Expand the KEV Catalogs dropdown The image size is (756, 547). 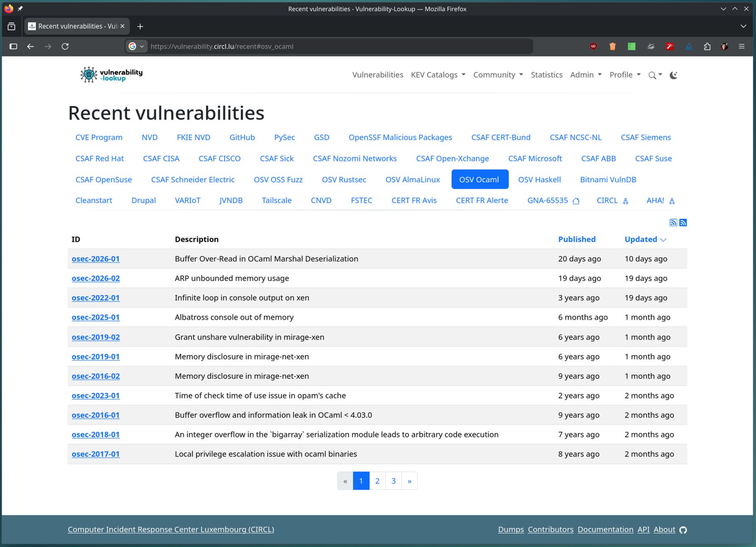[438, 75]
